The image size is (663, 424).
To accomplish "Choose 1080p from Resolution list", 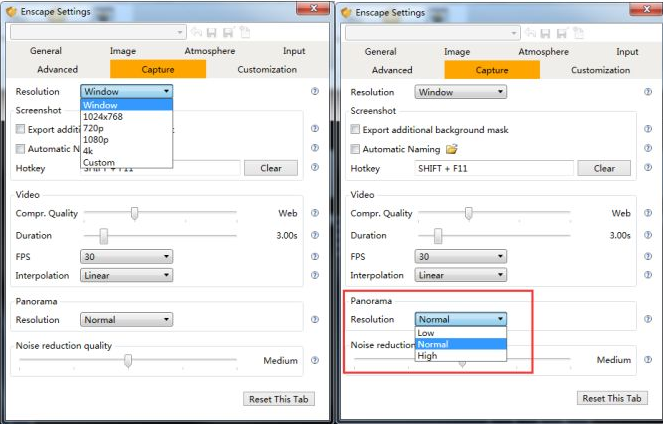I will click(x=126, y=140).
